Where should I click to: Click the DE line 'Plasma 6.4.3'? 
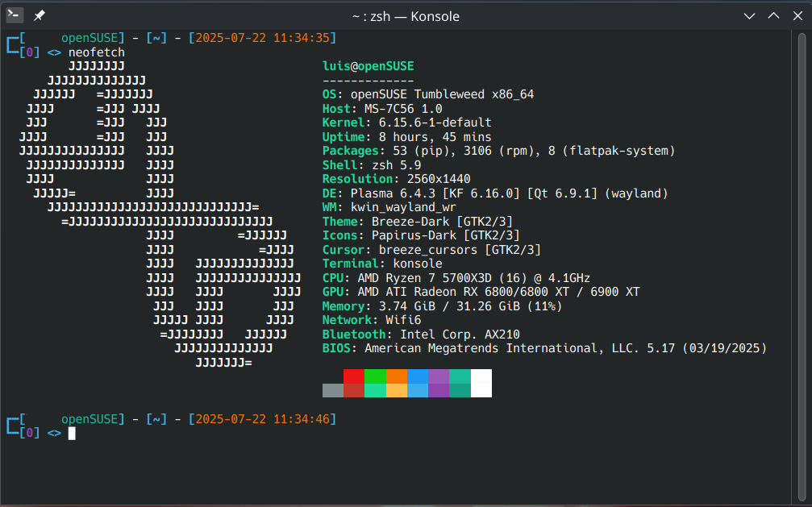pos(495,193)
